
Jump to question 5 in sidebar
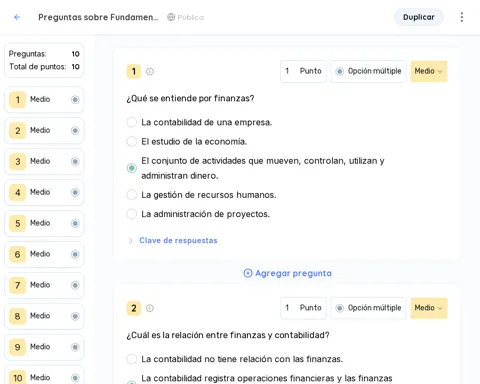click(x=44, y=223)
